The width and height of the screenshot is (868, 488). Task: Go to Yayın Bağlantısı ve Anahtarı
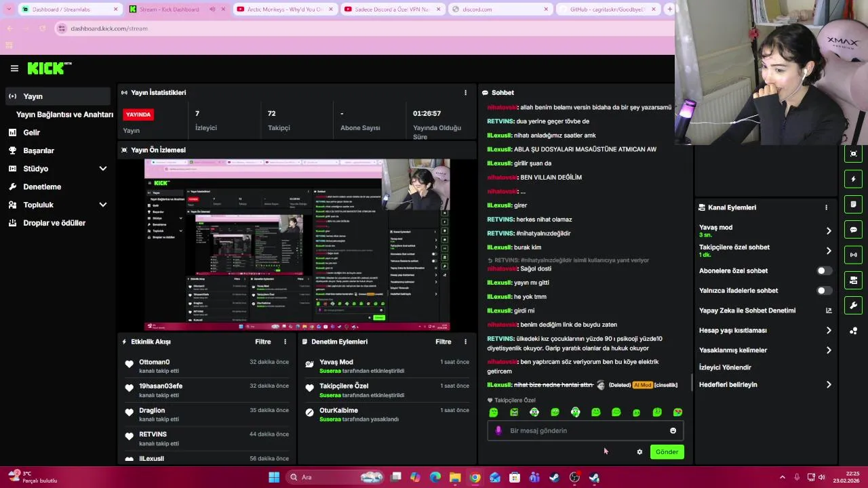click(x=64, y=115)
